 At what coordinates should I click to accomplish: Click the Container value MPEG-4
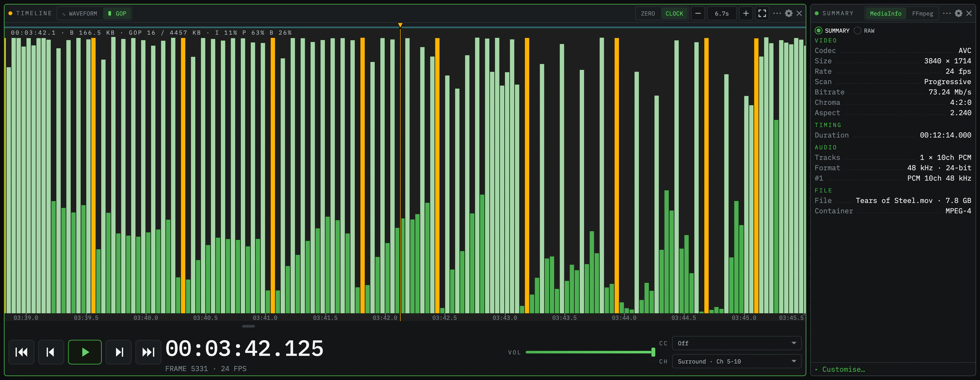958,211
